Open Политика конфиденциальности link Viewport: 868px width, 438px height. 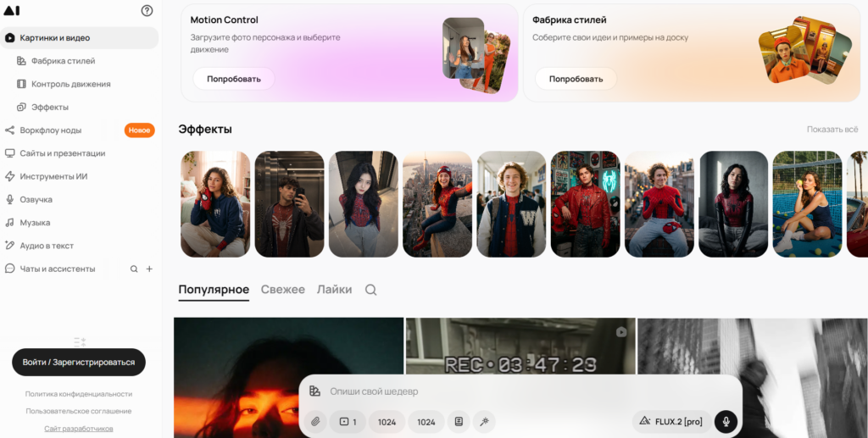pyautogui.click(x=79, y=394)
